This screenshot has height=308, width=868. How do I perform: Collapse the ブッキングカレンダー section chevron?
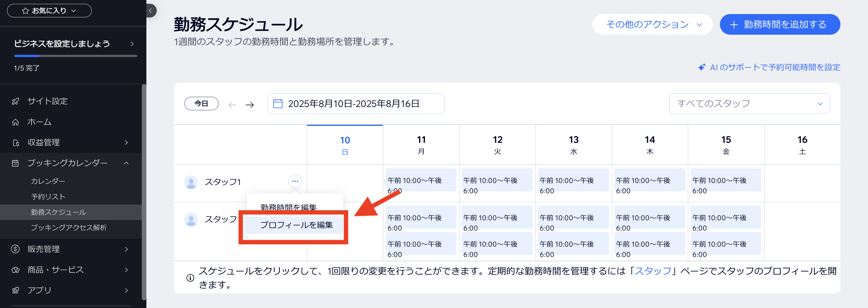click(127, 163)
